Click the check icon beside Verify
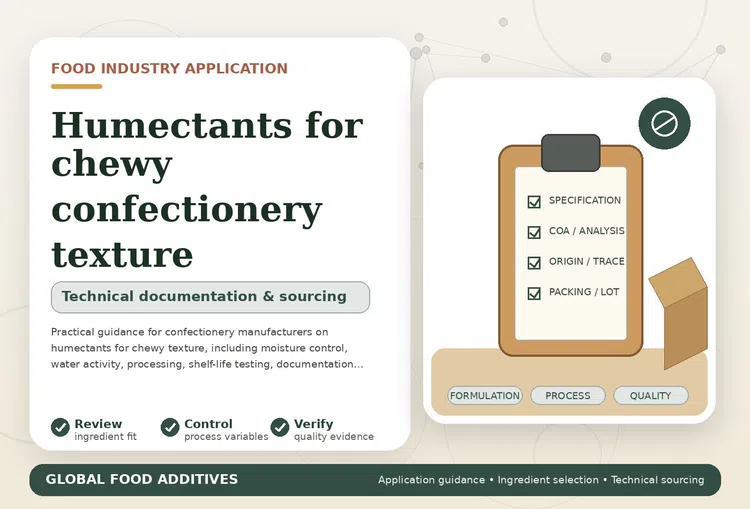750x509 pixels. coord(280,427)
